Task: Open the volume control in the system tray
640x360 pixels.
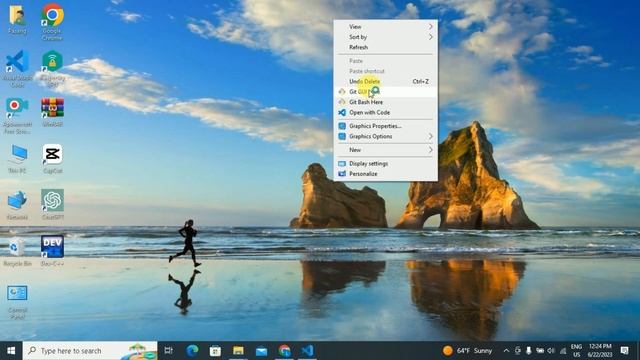Action: [x=551, y=351]
